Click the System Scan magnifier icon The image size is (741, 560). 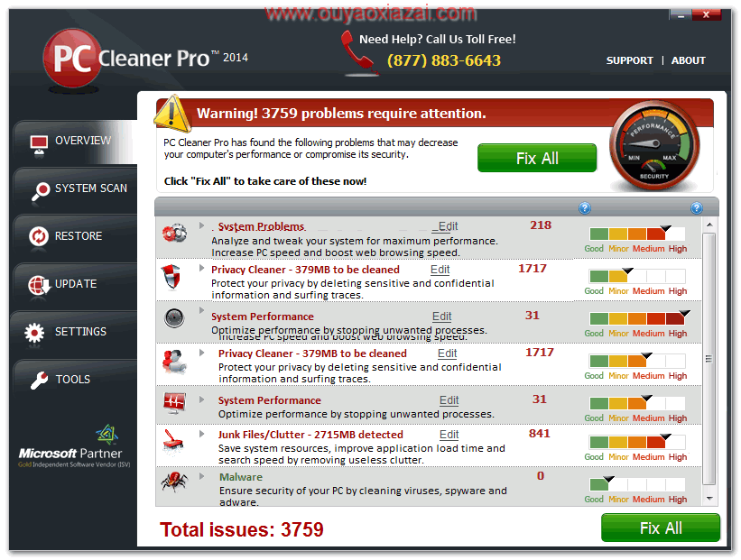coord(41,190)
